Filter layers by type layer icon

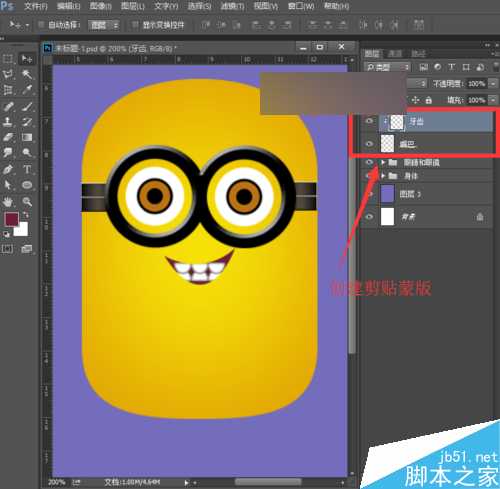coord(452,67)
